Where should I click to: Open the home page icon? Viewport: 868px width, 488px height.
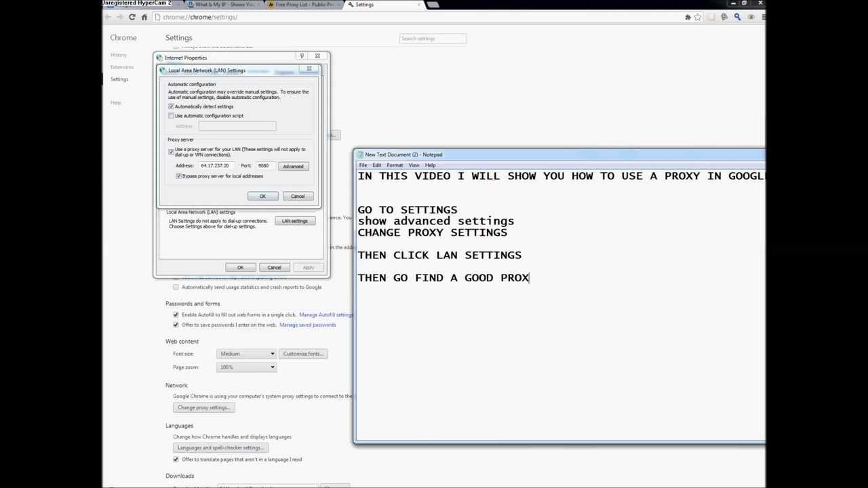(144, 17)
